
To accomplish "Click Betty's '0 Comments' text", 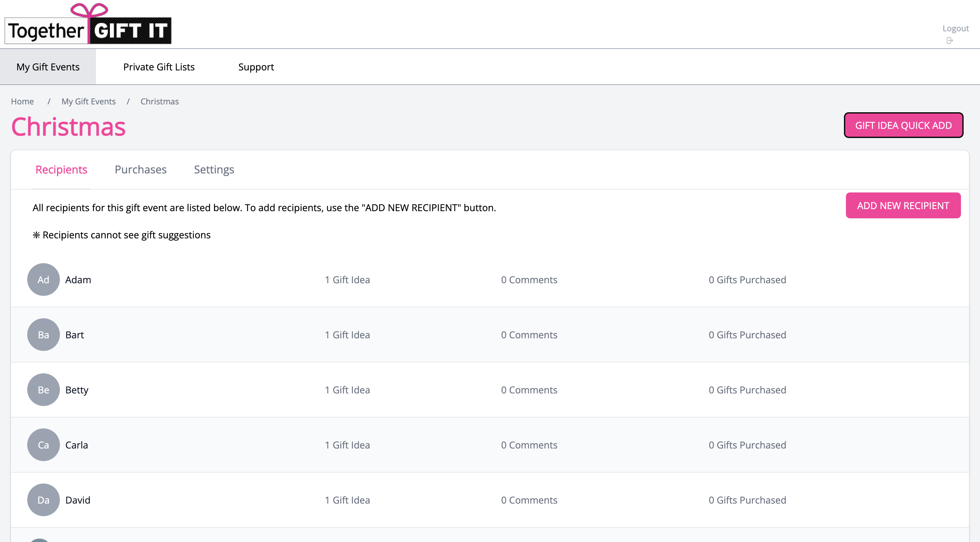I will tap(529, 390).
